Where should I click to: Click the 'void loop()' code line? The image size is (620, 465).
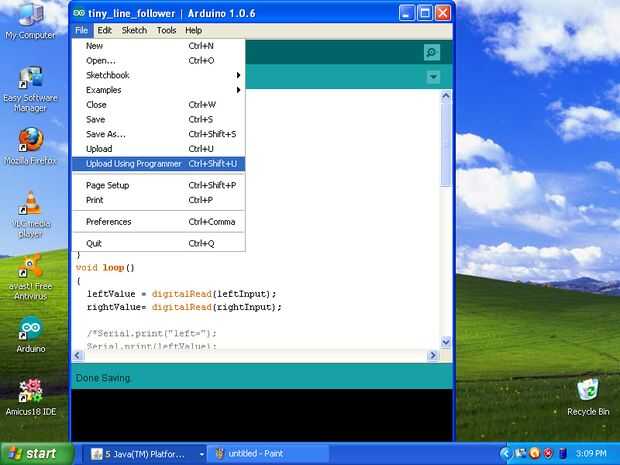point(105,268)
